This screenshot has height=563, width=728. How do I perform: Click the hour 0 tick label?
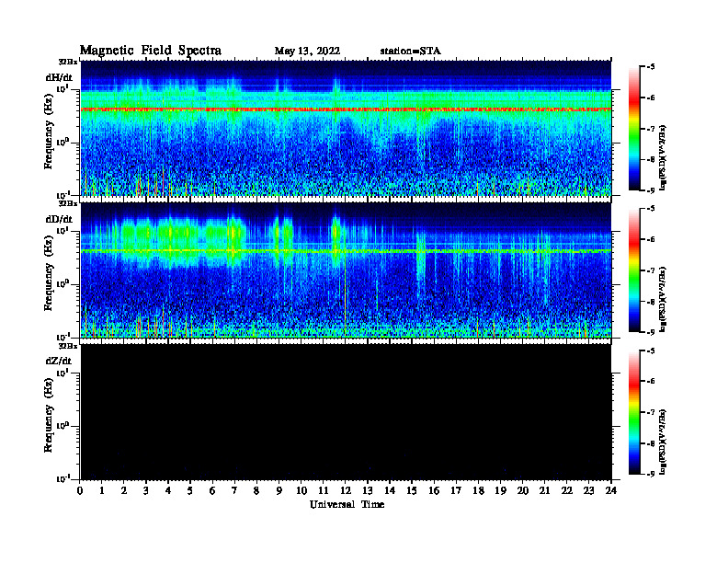(80, 491)
